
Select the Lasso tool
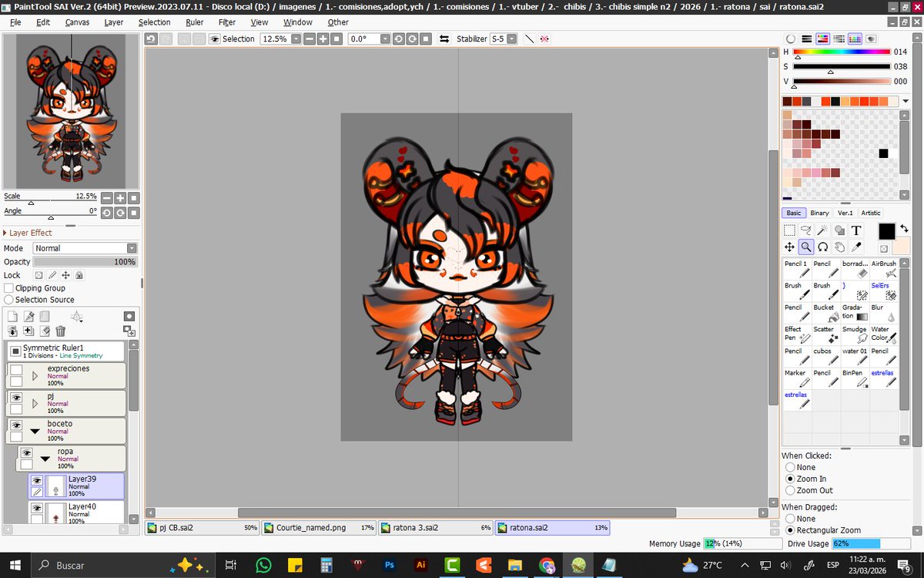pyautogui.click(x=806, y=230)
